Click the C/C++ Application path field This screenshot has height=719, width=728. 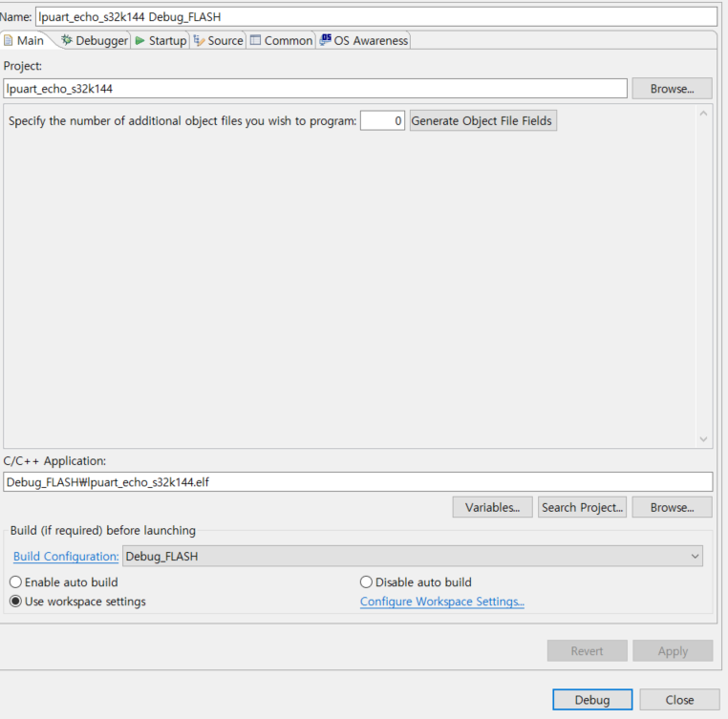pos(358,482)
